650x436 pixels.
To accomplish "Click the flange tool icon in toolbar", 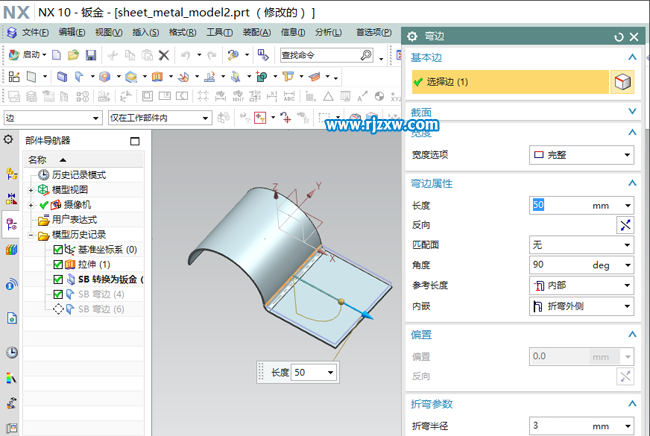I will click(x=79, y=77).
